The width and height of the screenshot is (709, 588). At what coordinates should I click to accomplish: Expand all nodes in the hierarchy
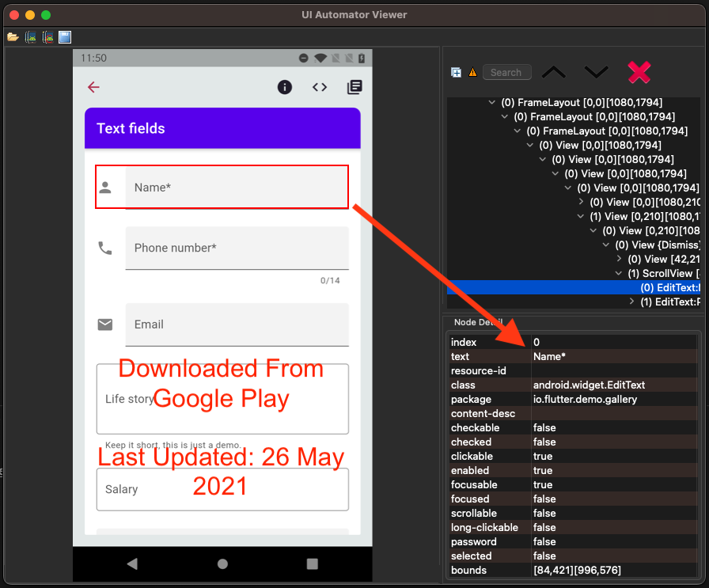(x=456, y=72)
